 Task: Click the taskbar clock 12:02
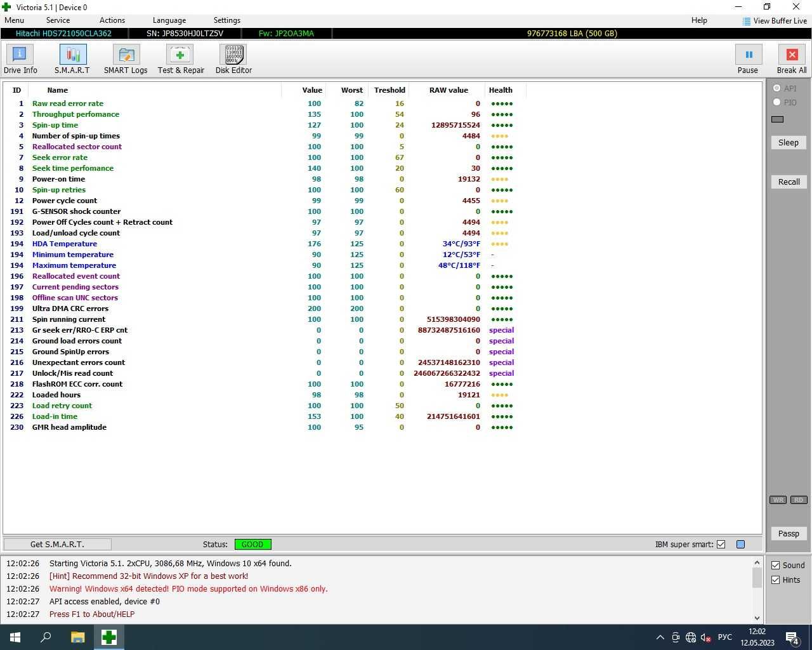pos(757,632)
